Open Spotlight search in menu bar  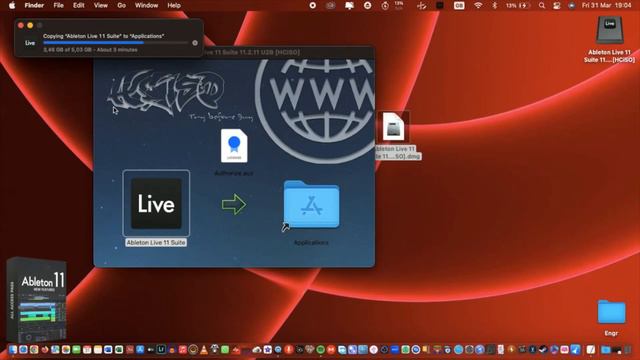[x=542, y=5]
